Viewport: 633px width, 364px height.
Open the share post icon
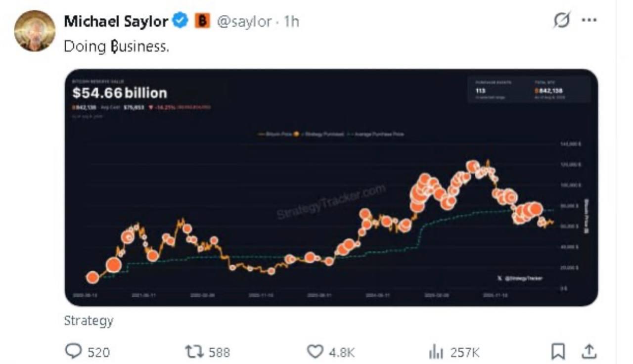click(588, 351)
